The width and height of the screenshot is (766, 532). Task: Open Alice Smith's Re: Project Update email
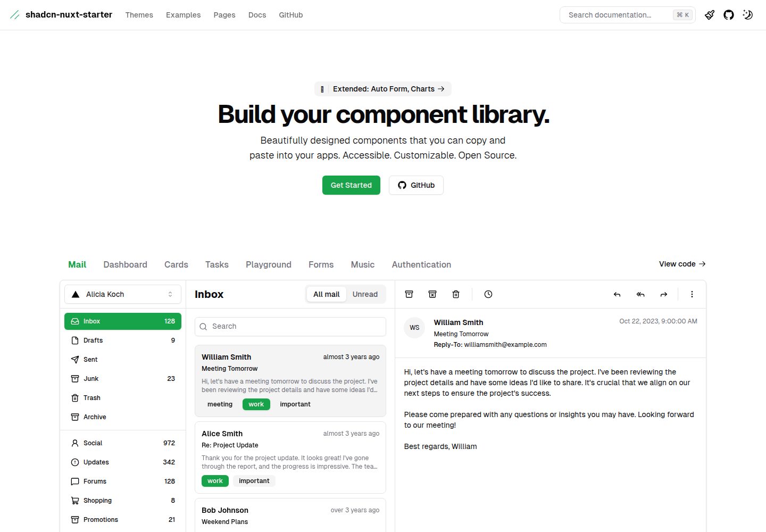[290, 458]
